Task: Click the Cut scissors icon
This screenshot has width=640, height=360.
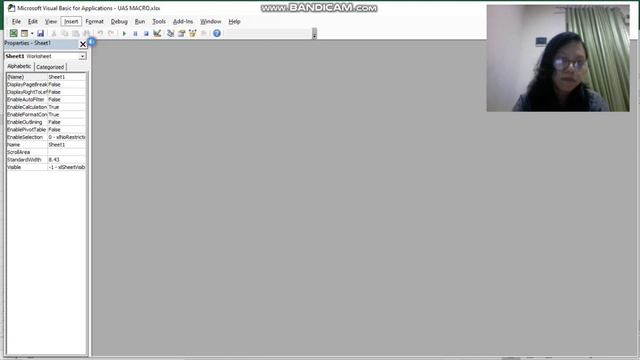Action: point(53,33)
